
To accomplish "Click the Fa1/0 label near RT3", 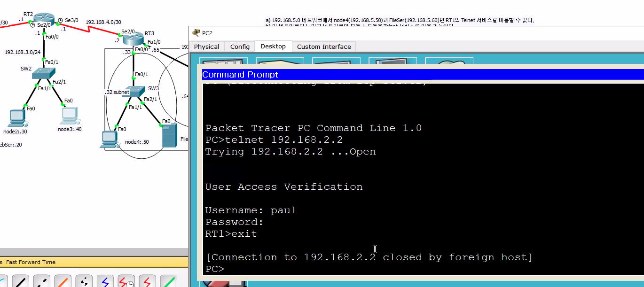I will 154,42.
